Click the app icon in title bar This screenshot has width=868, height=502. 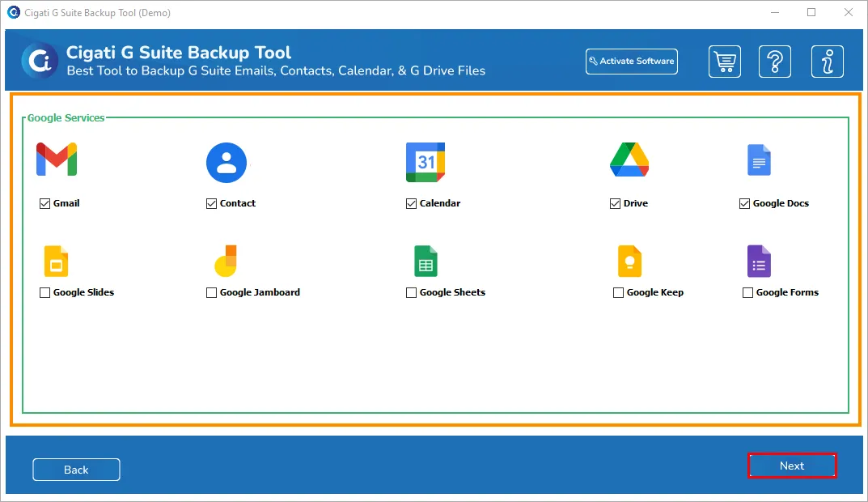click(x=13, y=12)
